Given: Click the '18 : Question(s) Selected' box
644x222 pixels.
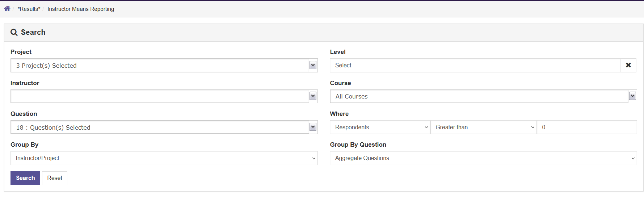Looking at the screenshot, I should pyautogui.click(x=160, y=127).
